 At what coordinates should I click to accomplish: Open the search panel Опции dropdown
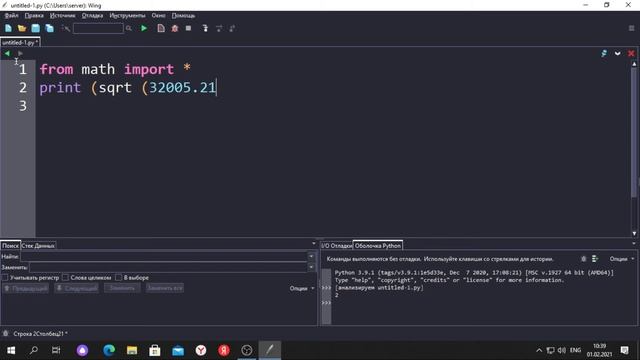[x=302, y=288]
